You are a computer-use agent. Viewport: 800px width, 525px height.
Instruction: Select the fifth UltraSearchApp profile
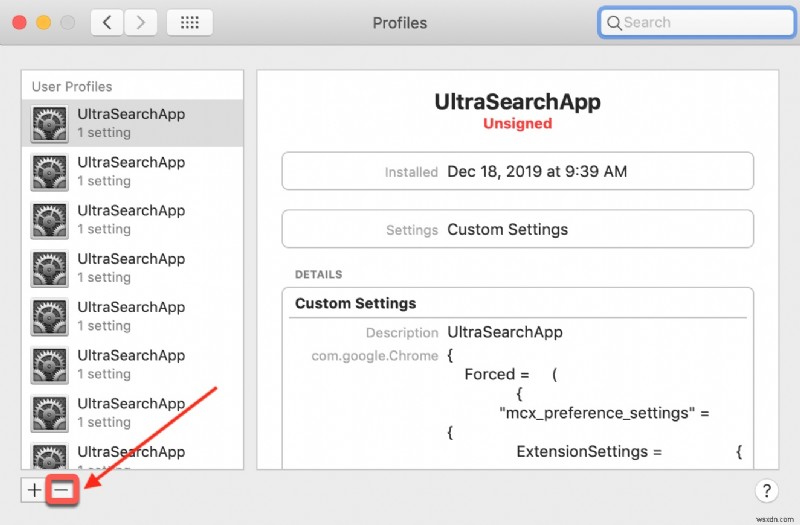[x=132, y=316]
